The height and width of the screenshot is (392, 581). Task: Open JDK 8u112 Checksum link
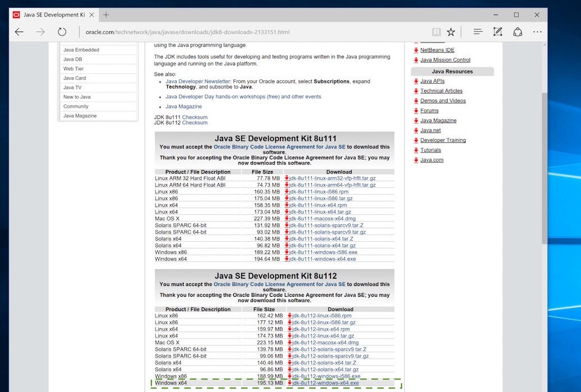195,123
